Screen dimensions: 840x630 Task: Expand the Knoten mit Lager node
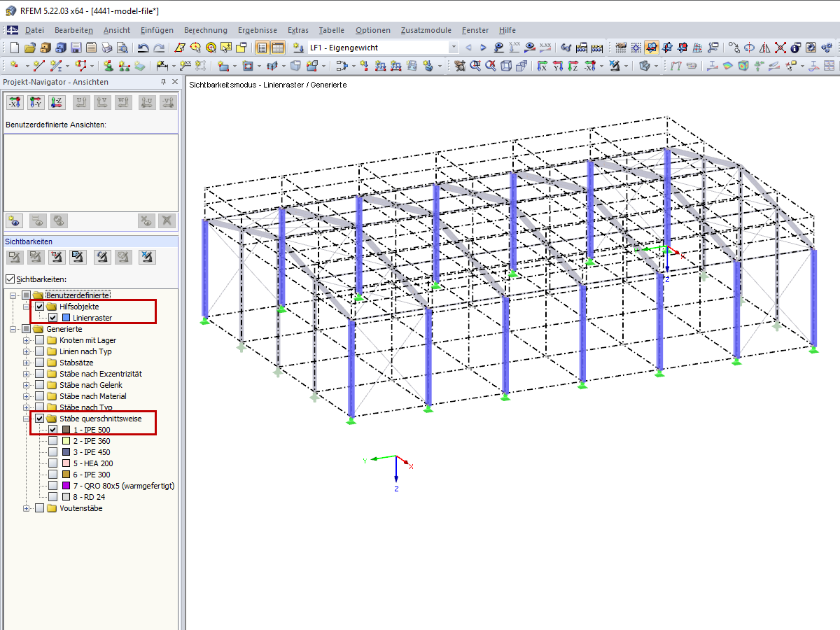(x=27, y=340)
